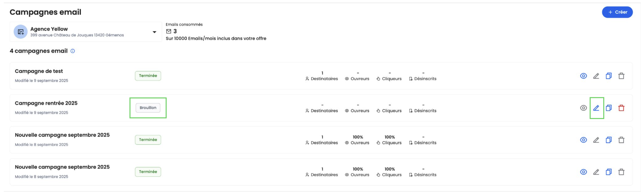Delete the last Nouvelle campagne septembre 2025
Screen dimensions: 644x194
click(x=621, y=172)
